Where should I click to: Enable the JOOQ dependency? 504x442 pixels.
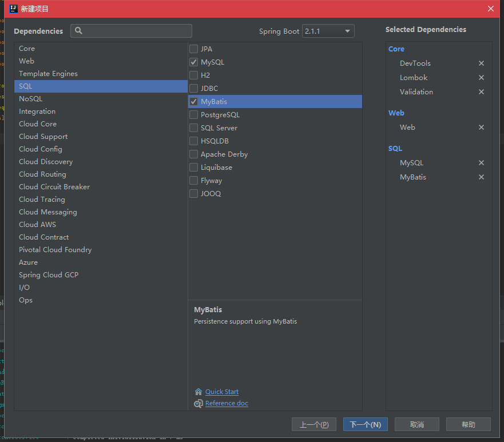coord(193,194)
